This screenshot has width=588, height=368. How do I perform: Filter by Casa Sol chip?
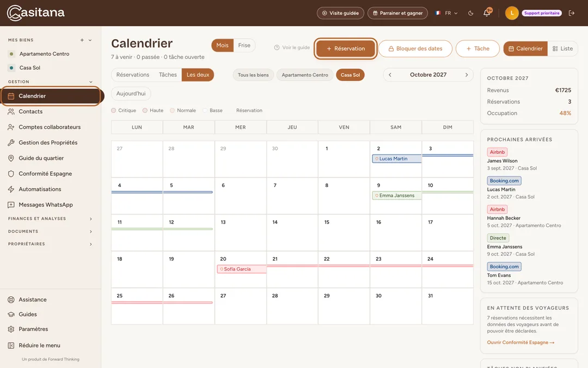[350, 75]
